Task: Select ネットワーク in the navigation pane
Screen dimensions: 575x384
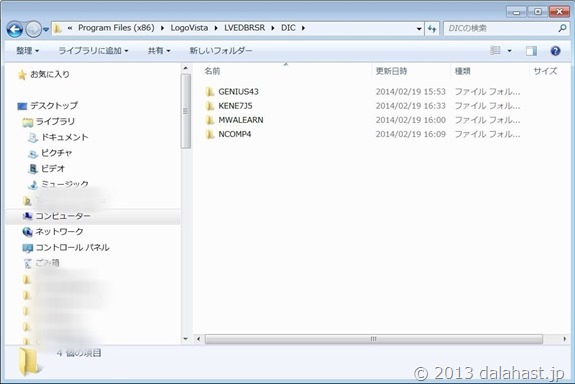Action: [59, 232]
